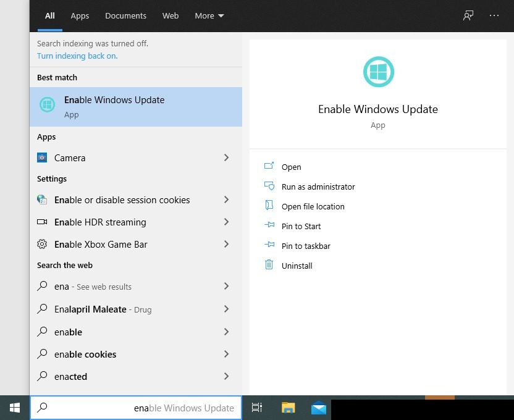
Task: Click the Camera app icon
Action: [42, 157]
